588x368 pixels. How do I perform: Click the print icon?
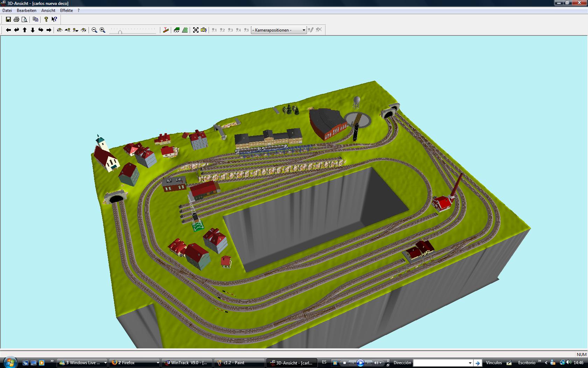pyautogui.click(x=16, y=19)
